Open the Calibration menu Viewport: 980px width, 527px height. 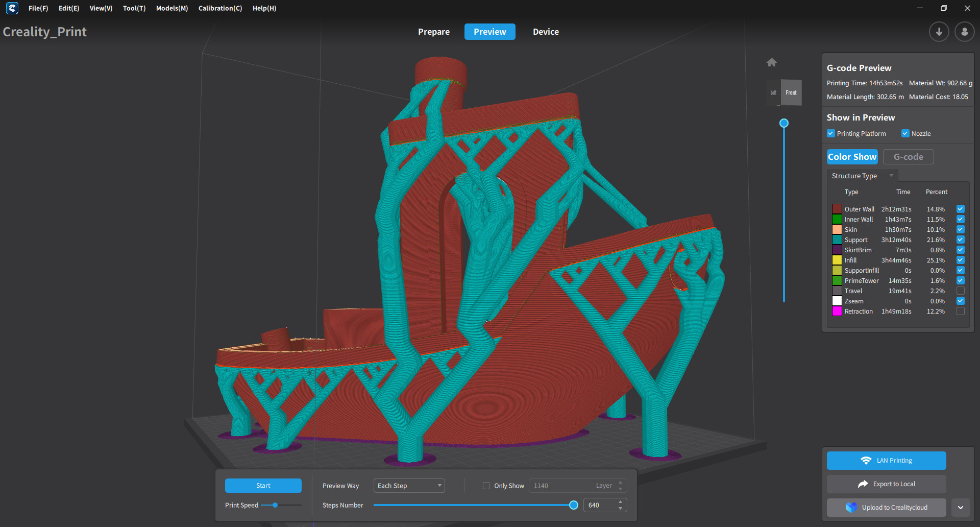click(x=220, y=8)
